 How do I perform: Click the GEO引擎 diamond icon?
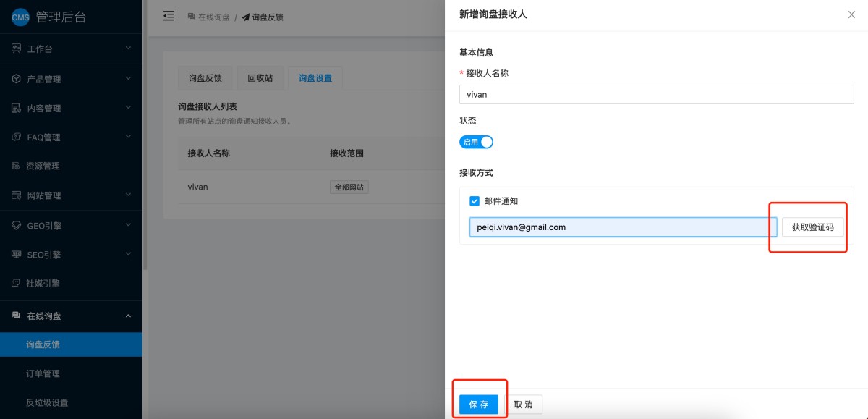pyautogui.click(x=16, y=225)
